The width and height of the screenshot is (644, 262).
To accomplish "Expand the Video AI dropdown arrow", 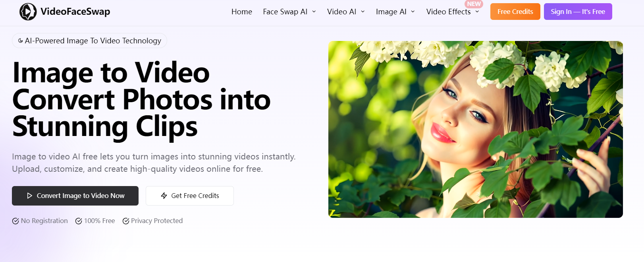I will (x=363, y=12).
